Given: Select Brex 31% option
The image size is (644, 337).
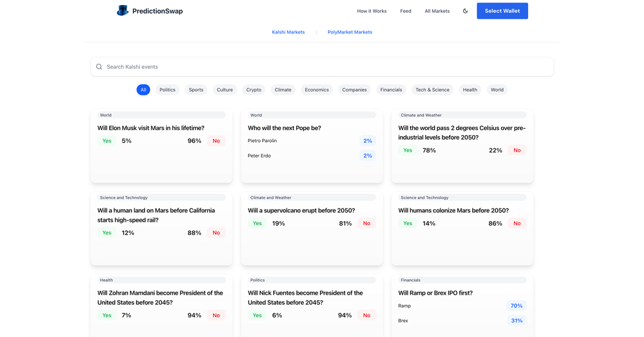Looking at the screenshot, I should click(x=516, y=321).
